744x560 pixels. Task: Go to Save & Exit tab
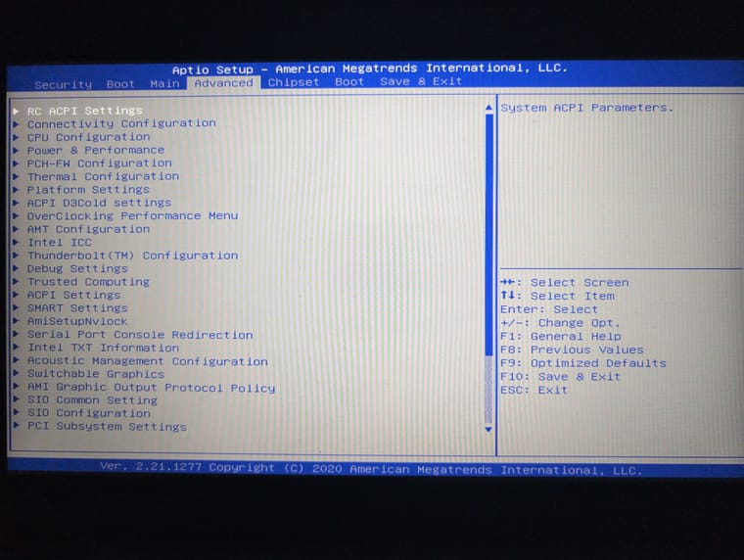(x=420, y=81)
